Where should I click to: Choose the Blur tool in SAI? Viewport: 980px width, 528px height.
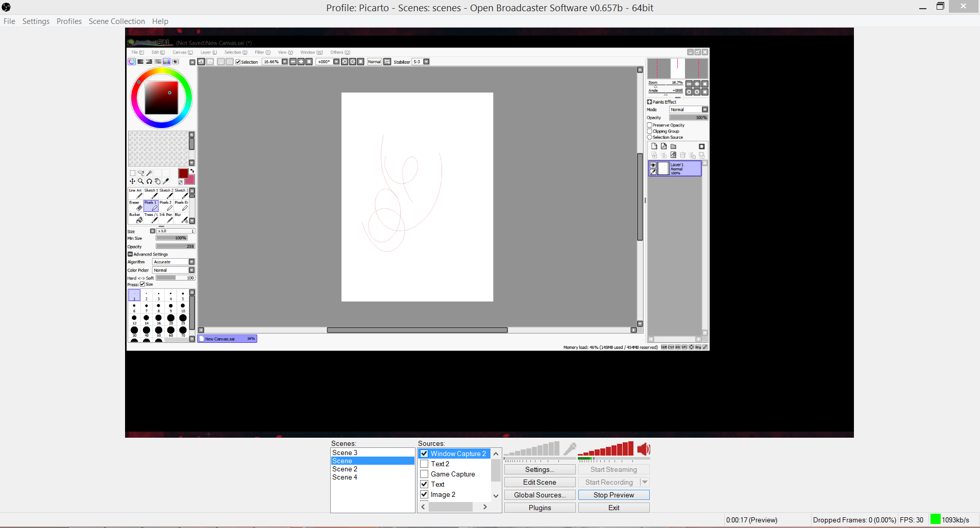(181, 218)
